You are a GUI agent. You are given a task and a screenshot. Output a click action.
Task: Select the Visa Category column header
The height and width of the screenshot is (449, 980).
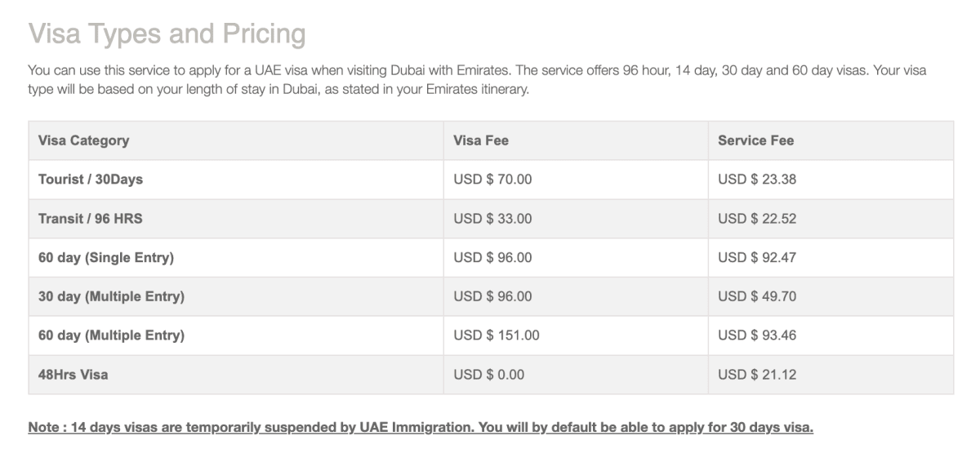[x=83, y=140]
